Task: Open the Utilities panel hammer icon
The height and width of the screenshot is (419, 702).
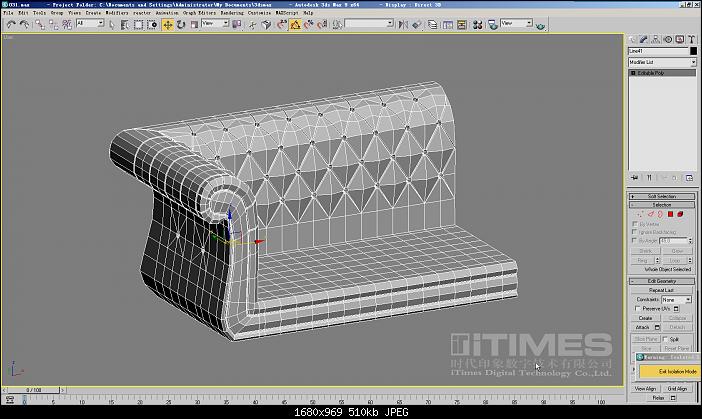Action: [690, 38]
